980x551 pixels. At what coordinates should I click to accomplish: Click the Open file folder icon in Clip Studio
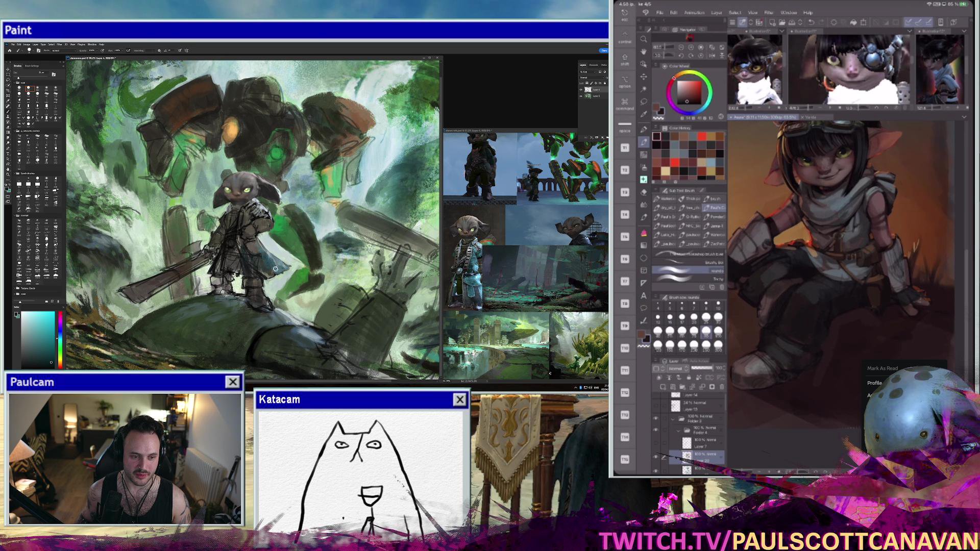[x=782, y=22]
